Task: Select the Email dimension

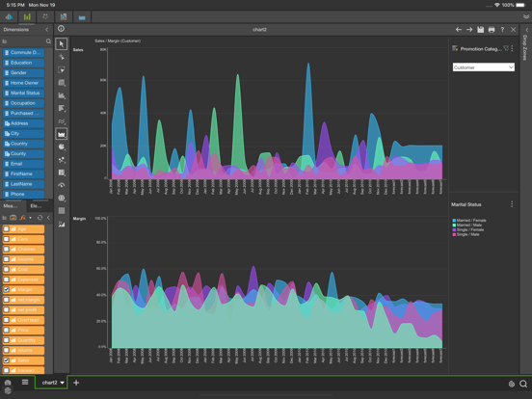Action: [x=23, y=164]
